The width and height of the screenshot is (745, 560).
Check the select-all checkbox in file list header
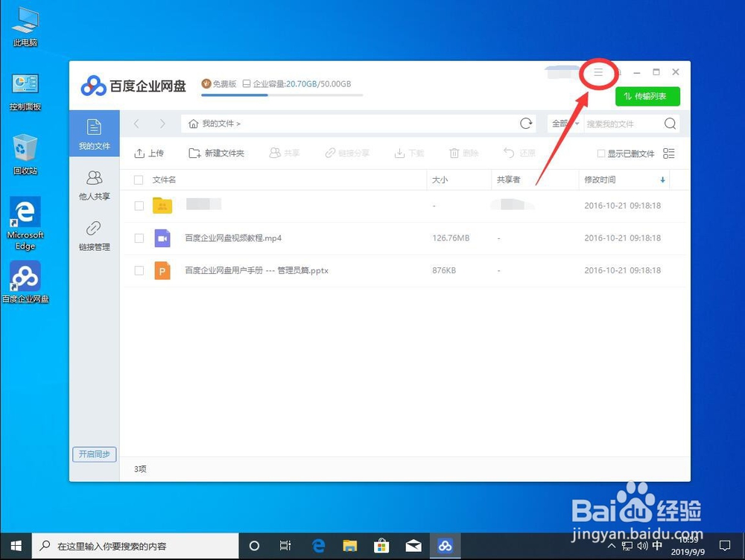(139, 179)
